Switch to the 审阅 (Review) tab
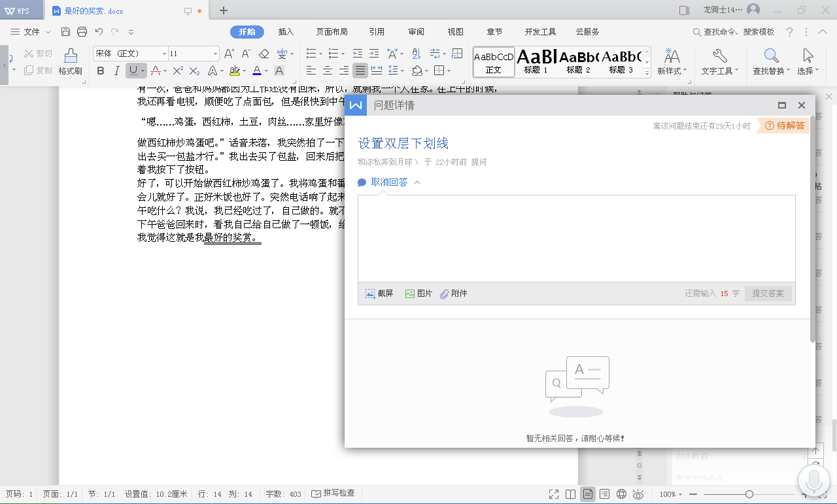The height and width of the screenshot is (504, 837). [416, 31]
